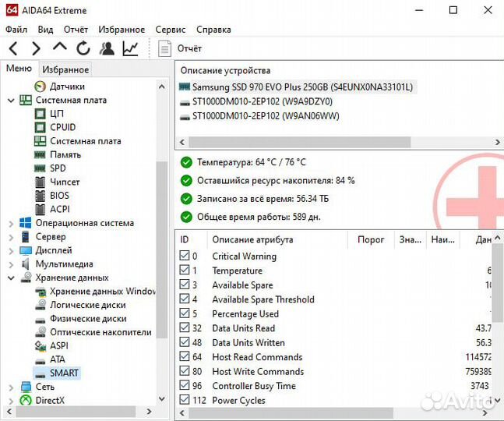Select the BIOS chip icon
This screenshot has height=421, width=504.
point(40,195)
